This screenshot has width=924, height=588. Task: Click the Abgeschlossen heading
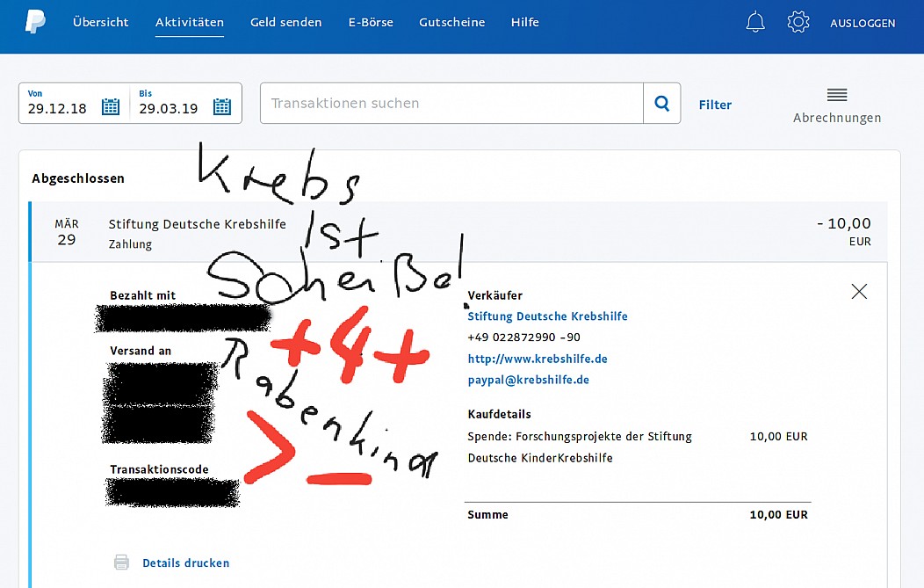point(78,178)
